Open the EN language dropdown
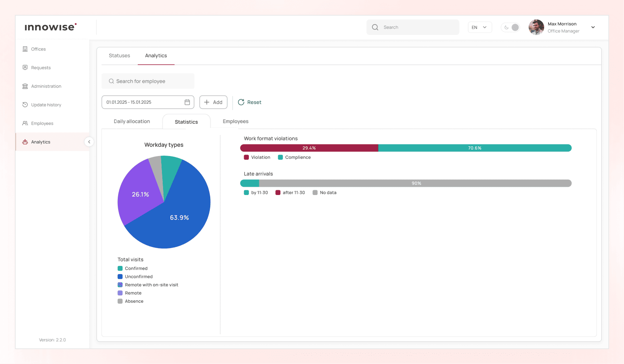Screen dimensions: 624x364 (480, 27)
